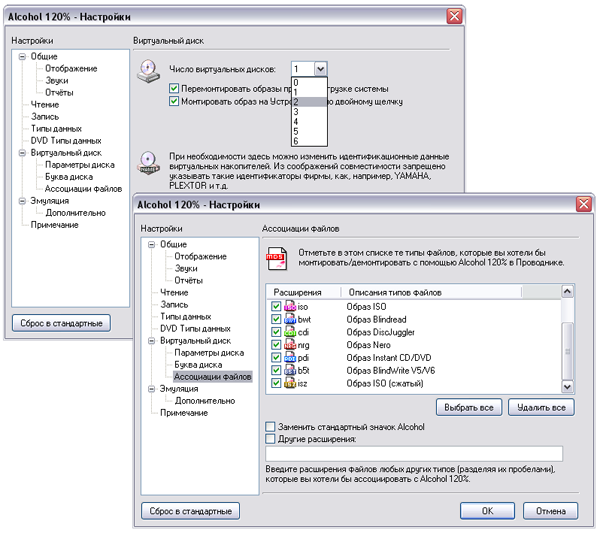Viewport: 600px width, 533px height.
Task: Select 'Параметры диска' in front window tree
Action: [209, 353]
